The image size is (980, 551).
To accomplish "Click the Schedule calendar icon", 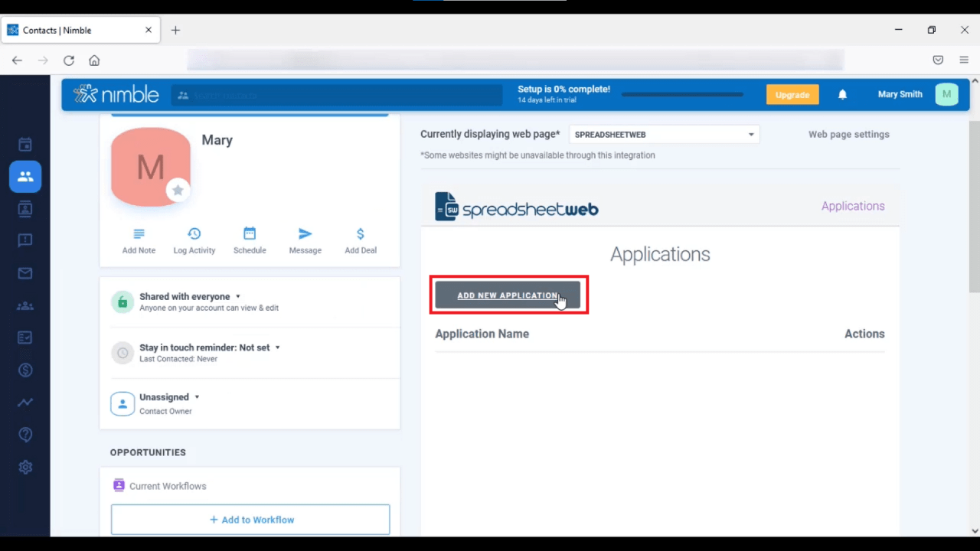I will (250, 234).
